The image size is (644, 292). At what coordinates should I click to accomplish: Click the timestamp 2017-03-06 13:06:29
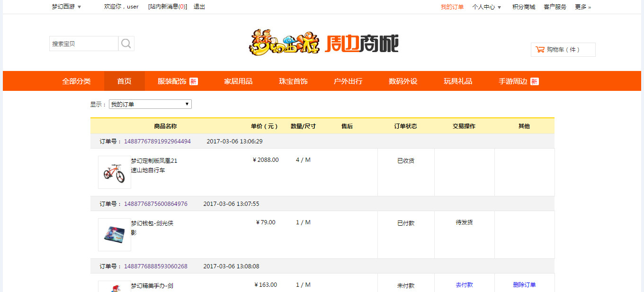pos(234,142)
